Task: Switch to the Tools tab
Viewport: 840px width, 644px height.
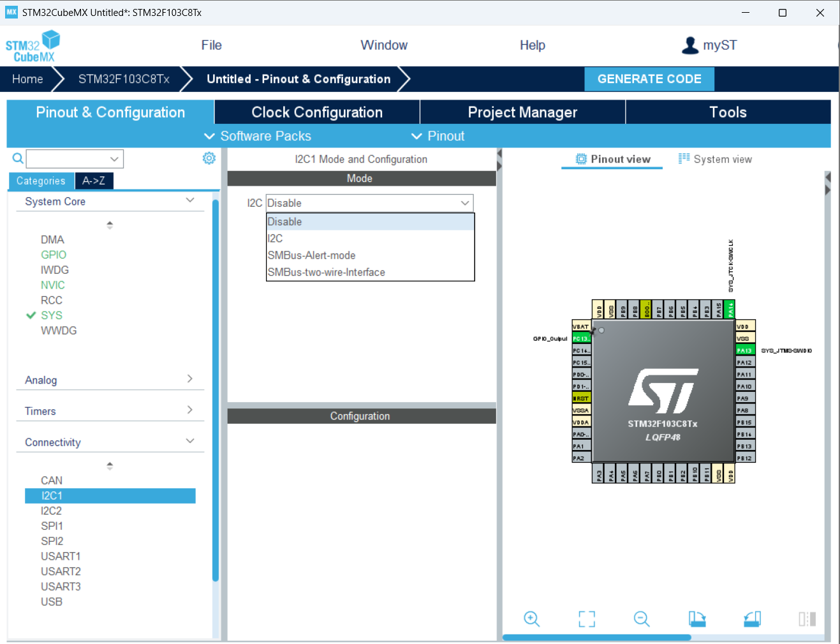Action: click(728, 112)
